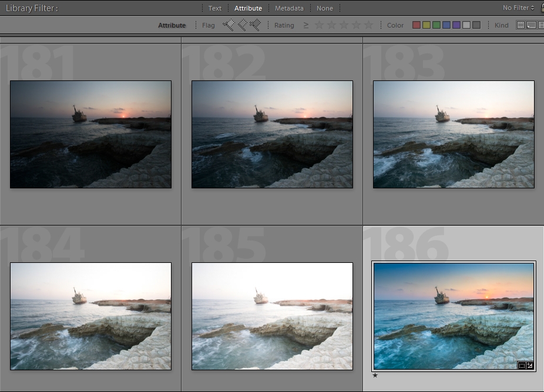Image resolution: width=544 pixels, height=392 pixels.
Task: Set rating filter to five stars
Action: 368,25
